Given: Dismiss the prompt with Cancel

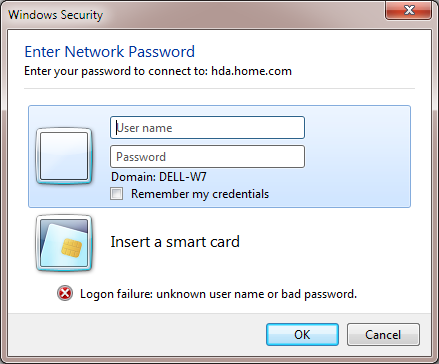Looking at the screenshot, I should click(383, 334).
